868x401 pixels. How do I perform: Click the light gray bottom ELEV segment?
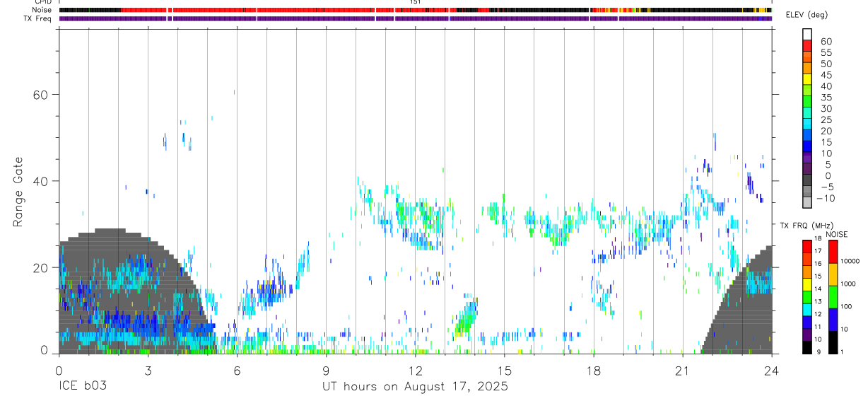[807, 202]
